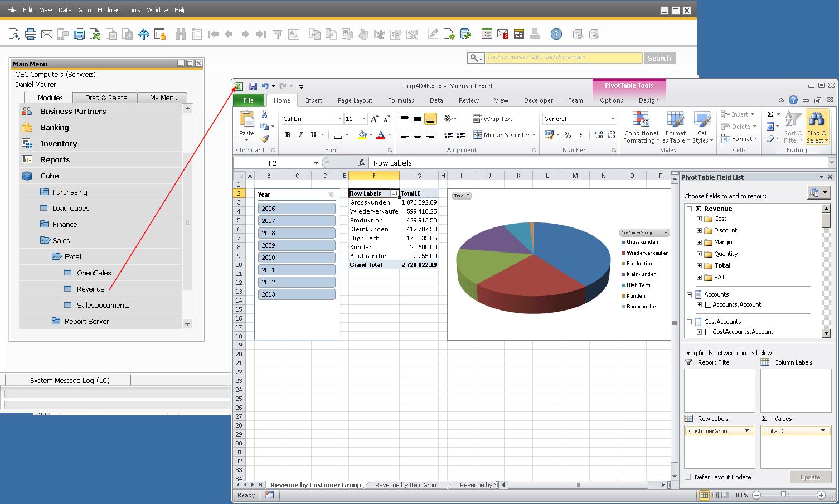Viewport: 839px width, 504px height.
Task: Click the Name Box showing F2
Action: coord(273,163)
